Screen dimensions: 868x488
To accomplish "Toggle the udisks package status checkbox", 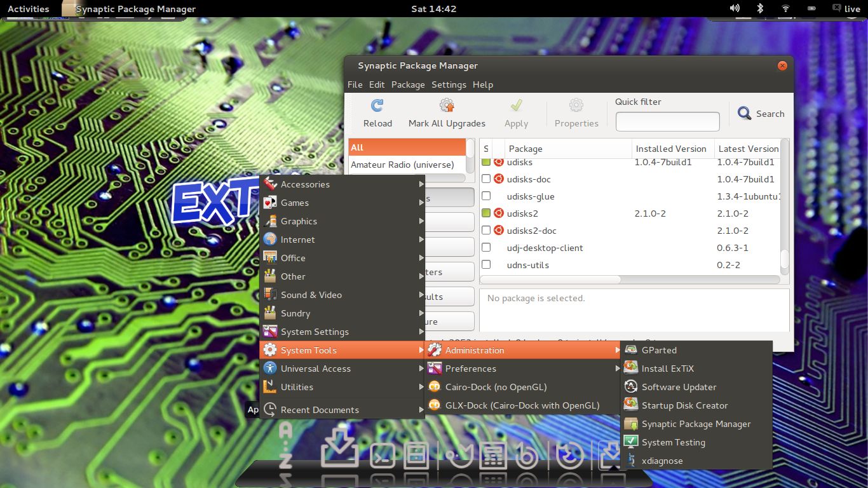I will [x=486, y=162].
